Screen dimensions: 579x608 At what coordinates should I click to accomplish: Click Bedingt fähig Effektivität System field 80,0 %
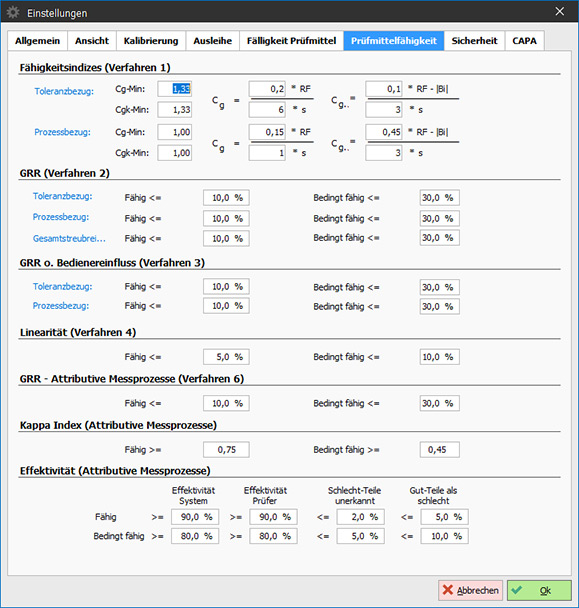(195, 536)
